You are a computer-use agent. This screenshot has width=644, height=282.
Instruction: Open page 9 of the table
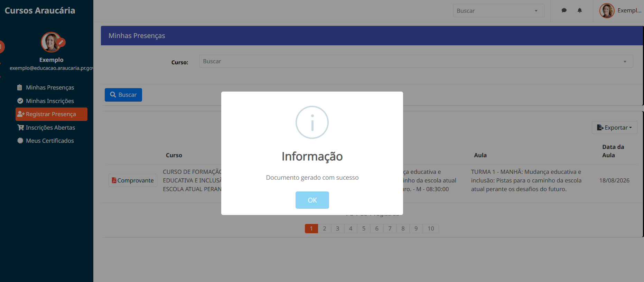[x=416, y=228]
